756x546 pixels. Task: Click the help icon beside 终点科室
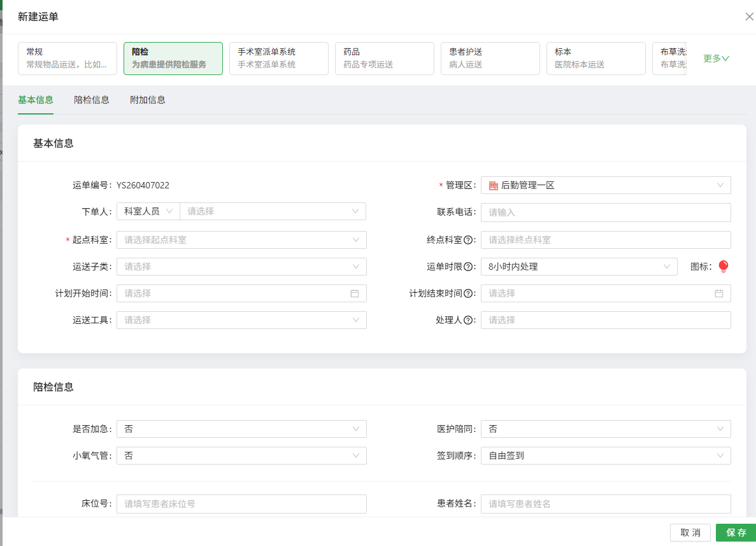tap(469, 240)
